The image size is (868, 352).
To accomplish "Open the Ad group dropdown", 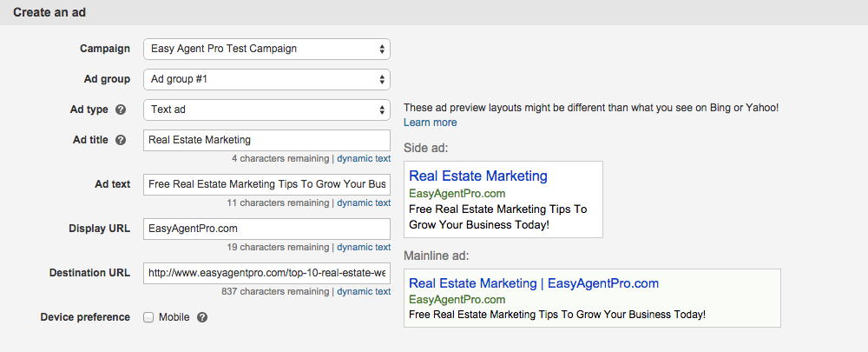I will click(266, 79).
